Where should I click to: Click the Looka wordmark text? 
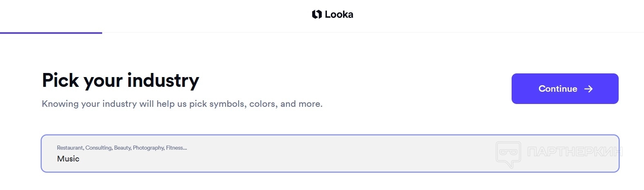coord(339,15)
